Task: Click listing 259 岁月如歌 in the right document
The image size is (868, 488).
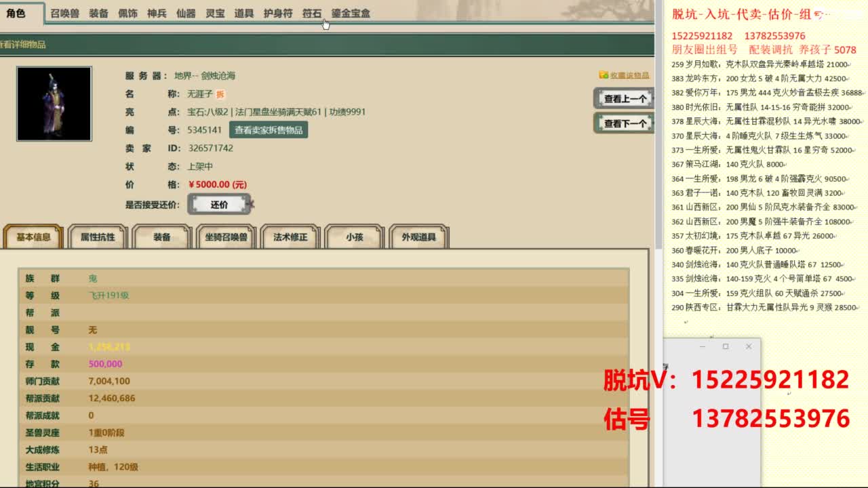Action: tap(759, 64)
